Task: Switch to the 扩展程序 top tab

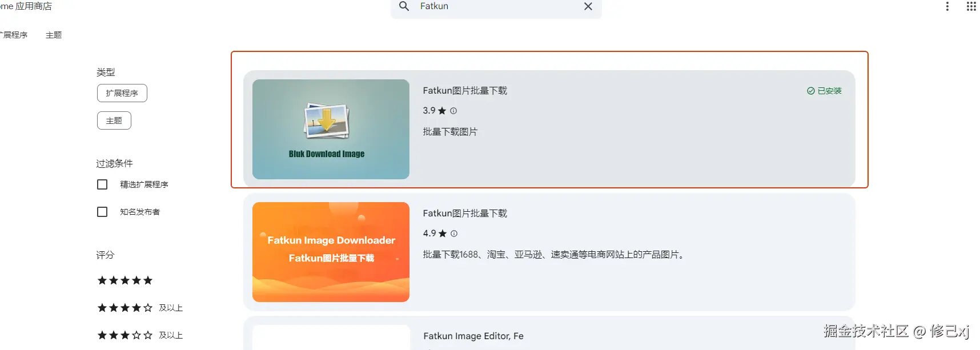Action: [x=14, y=35]
